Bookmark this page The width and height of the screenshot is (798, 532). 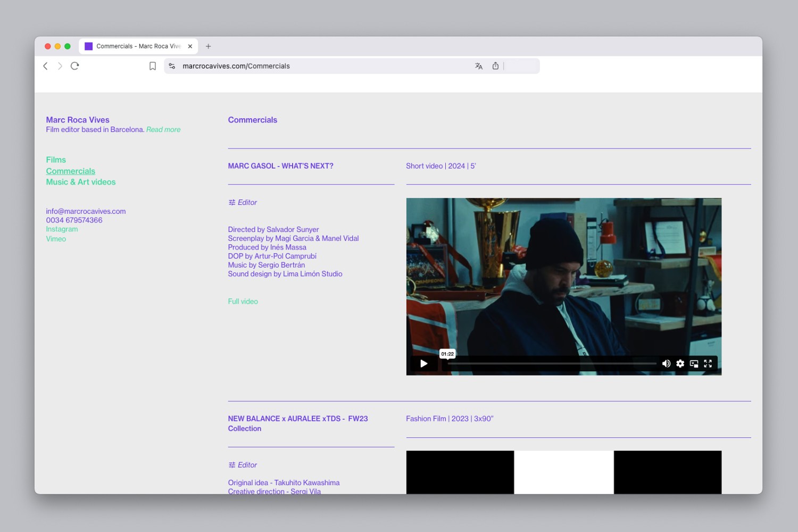pyautogui.click(x=153, y=66)
